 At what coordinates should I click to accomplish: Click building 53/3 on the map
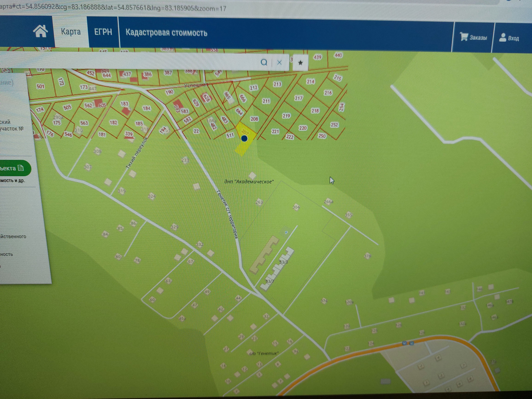click(283, 262)
